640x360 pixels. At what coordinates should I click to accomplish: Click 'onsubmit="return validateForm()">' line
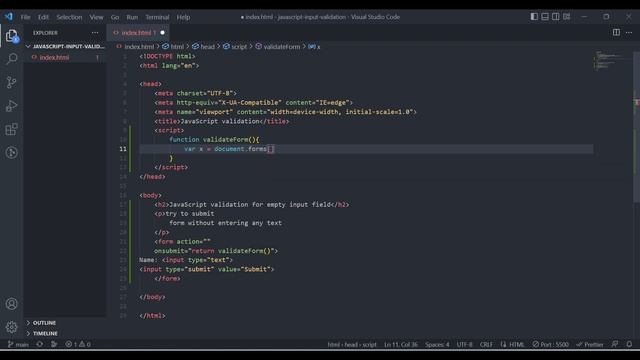pyautogui.click(x=216, y=251)
